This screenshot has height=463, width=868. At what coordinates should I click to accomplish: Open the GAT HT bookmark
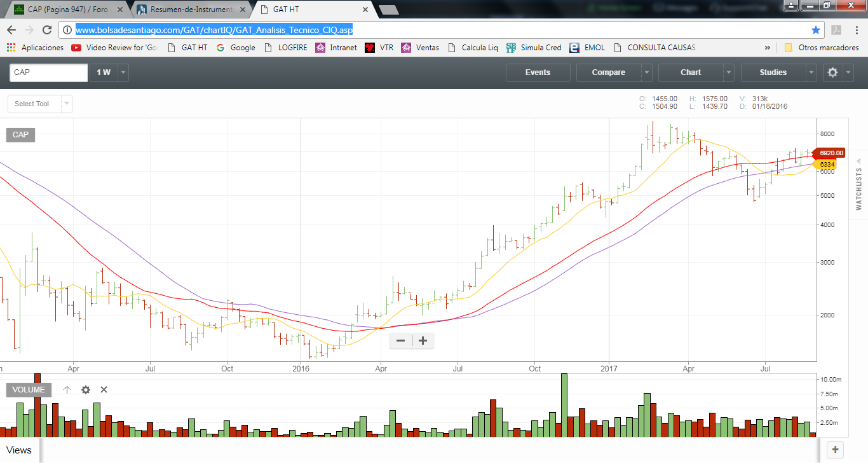click(188, 48)
